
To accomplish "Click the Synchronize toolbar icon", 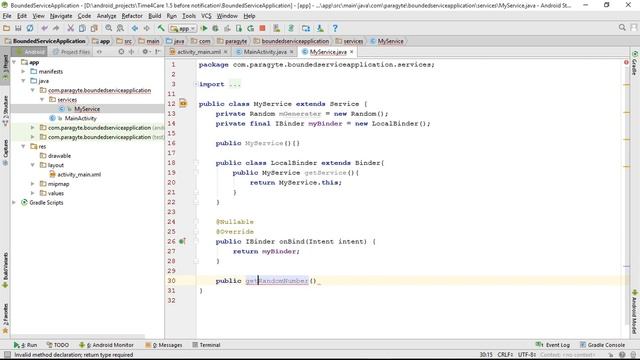I will (30, 28).
